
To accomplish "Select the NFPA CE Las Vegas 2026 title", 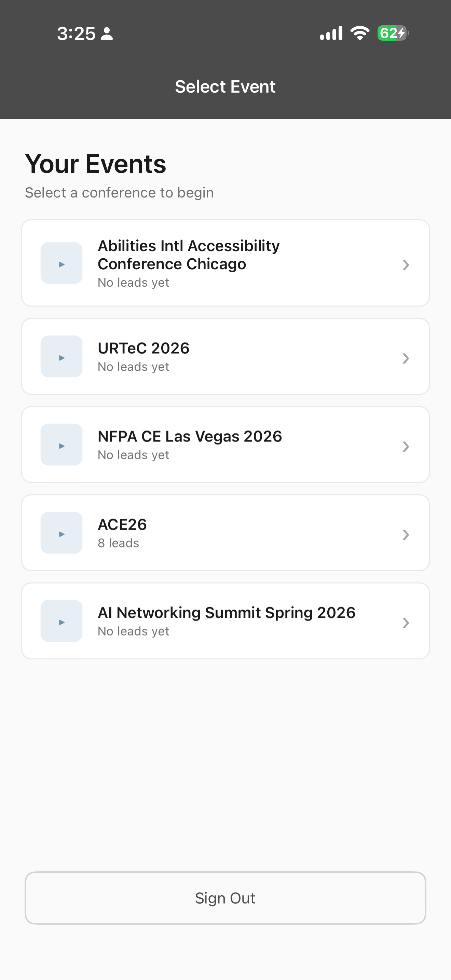I will coord(190,437).
